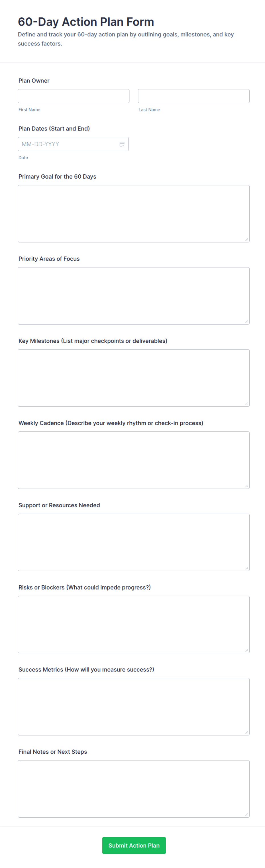Click resize grip on Priority Areas box

coord(247,322)
